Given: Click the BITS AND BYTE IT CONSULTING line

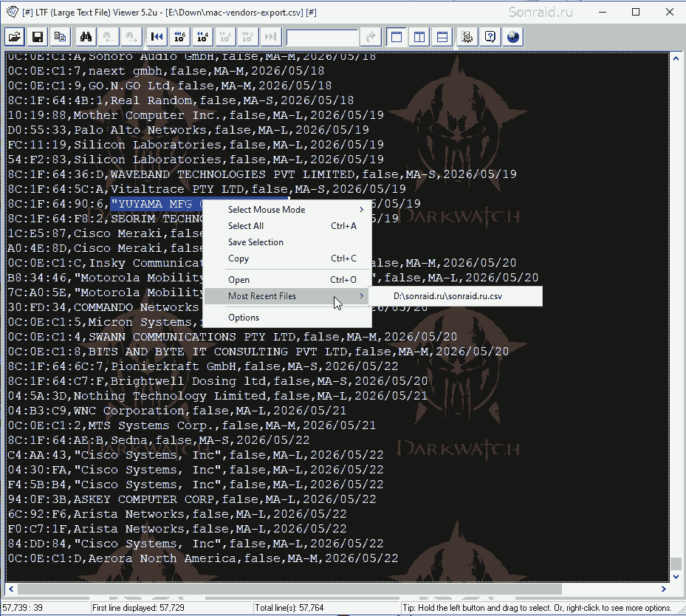Looking at the screenshot, I should pyautogui.click(x=258, y=352).
